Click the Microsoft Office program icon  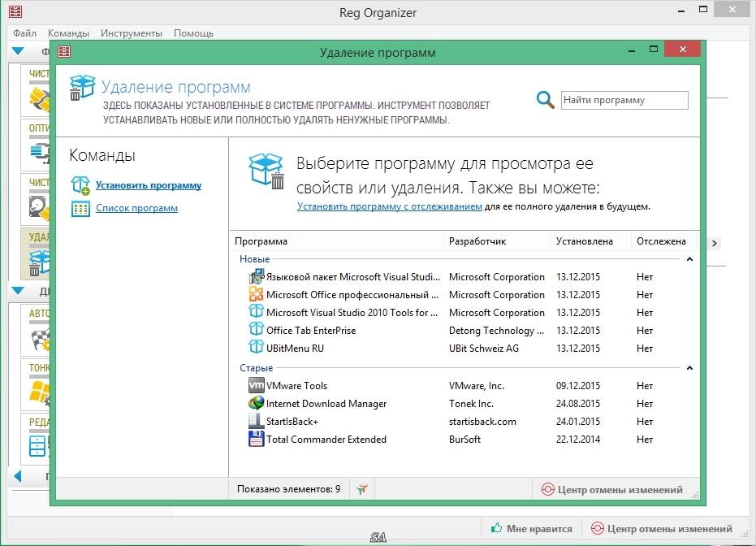[256, 294]
